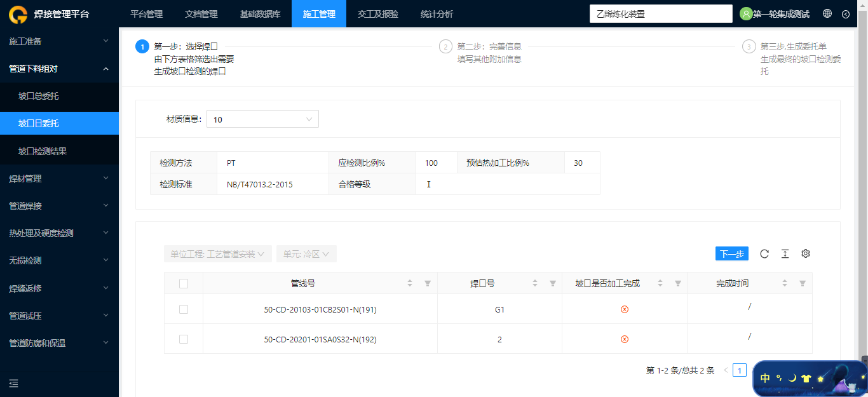Expand the 焊缝返修 sidebar menu
Viewport: 868px width, 397px height.
(x=59, y=288)
